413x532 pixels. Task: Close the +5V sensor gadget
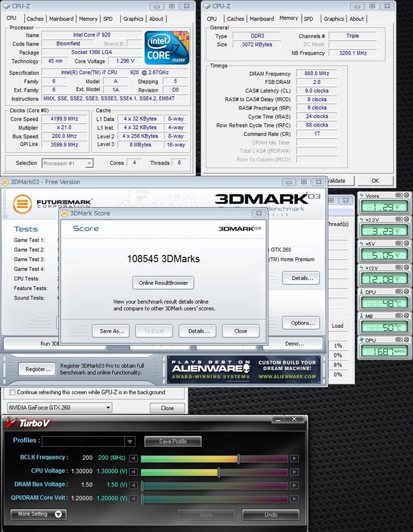(407, 243)
